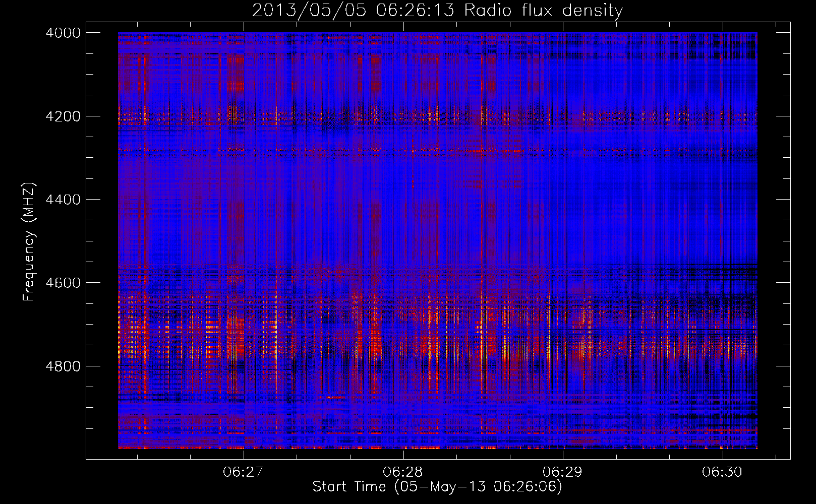Click the 4600 frequency tick label
The height and width of the screenshot is (504, 816).
pos(63,283)
